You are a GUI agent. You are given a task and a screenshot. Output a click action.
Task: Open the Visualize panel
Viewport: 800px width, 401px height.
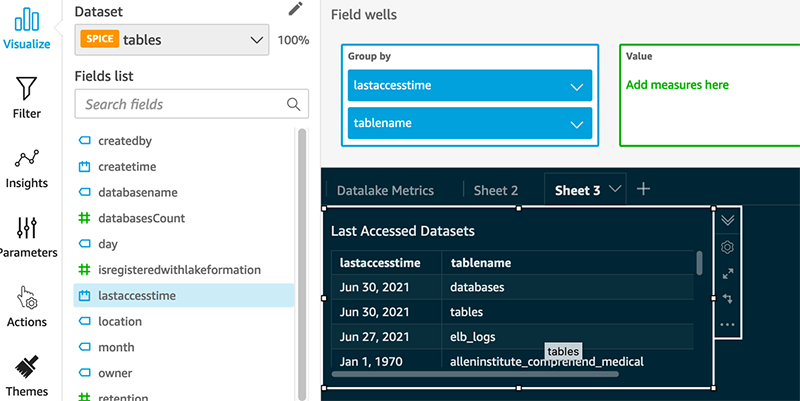pos(27,30)
